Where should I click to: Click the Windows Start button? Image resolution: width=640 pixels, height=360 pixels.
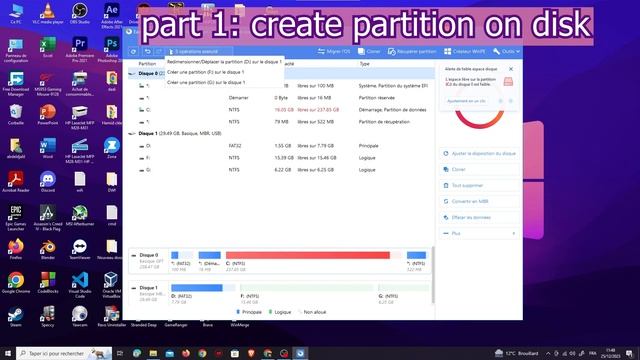[x=8, y=353]
